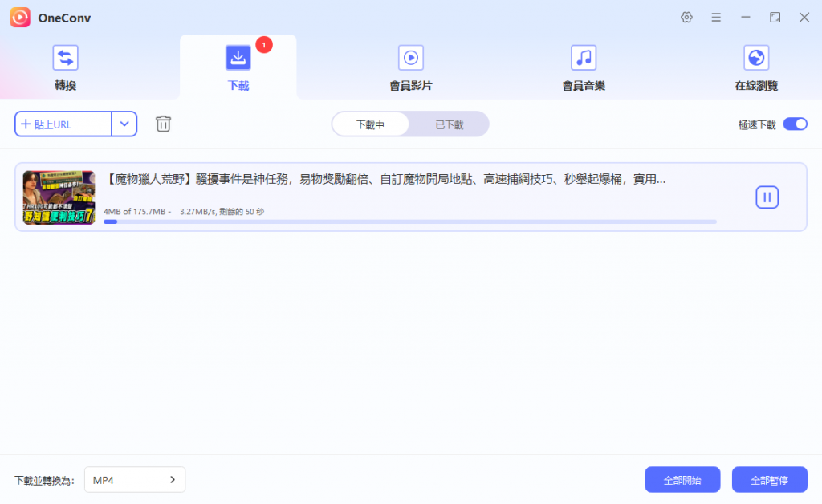Click the red notification badge
822x504 pixels.
(263, 45)
